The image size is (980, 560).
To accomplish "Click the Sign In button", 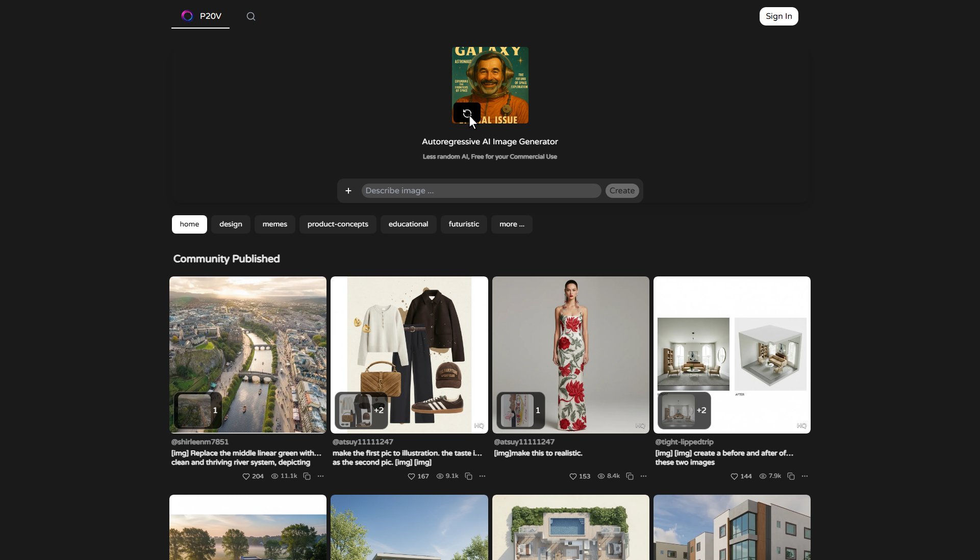I will 778,16.
